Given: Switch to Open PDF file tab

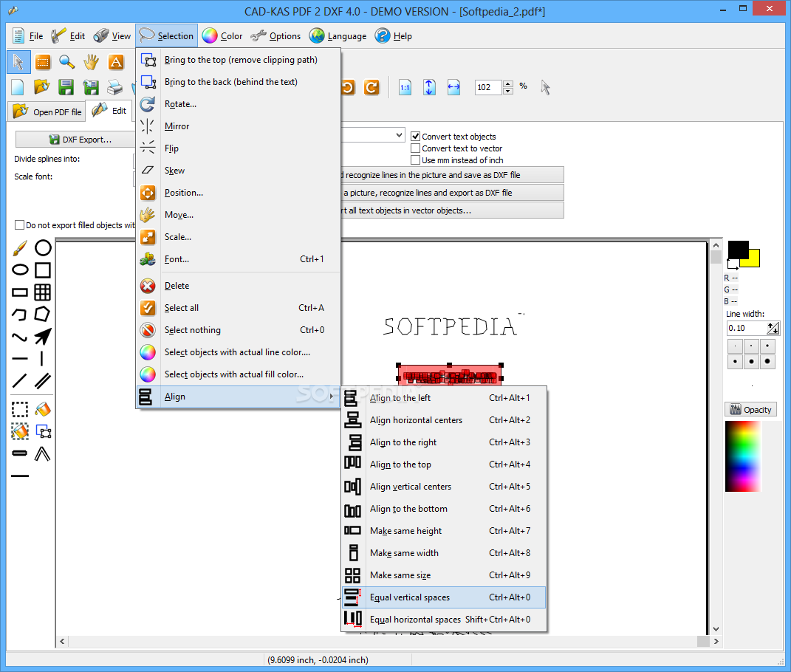Looking at the screenshot, I should (47, 112).
